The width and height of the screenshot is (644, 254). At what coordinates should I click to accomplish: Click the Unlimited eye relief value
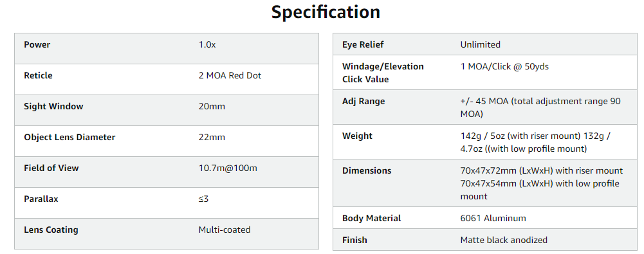(x=480, y=45)
